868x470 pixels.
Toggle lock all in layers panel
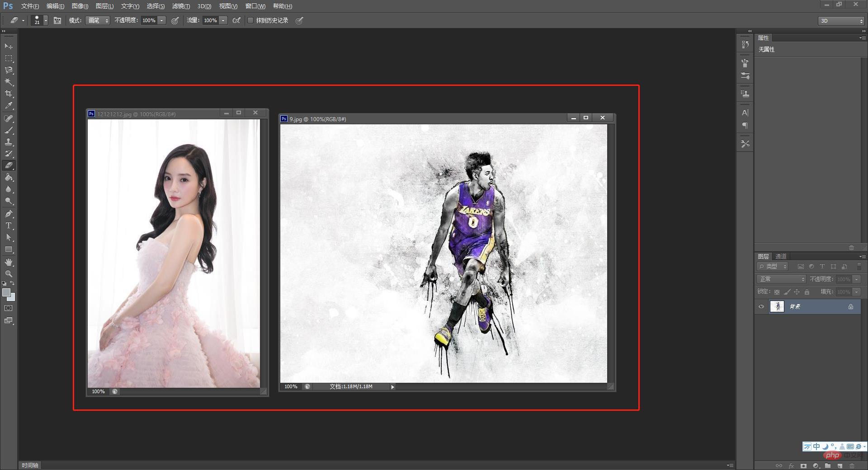point(807,292)
